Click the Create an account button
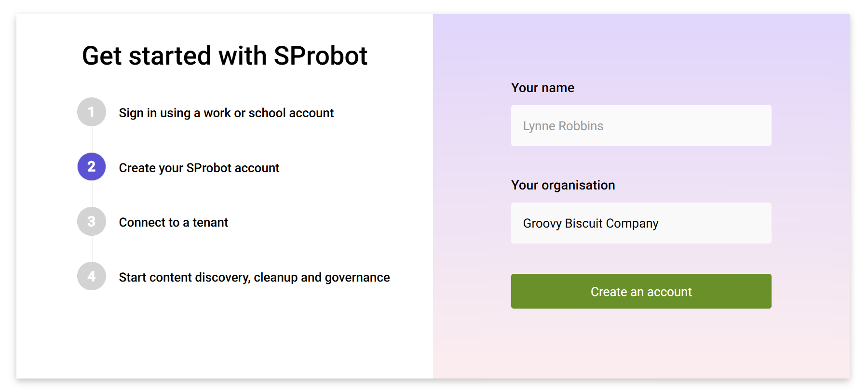The width and height of the screenshot is (868, 392). tap(641, 291)
